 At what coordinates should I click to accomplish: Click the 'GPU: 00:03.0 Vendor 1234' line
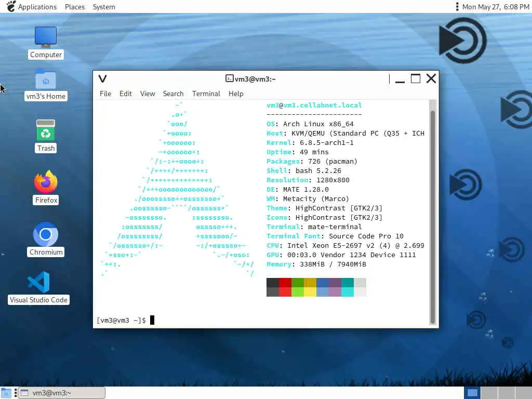pos(341,255)
